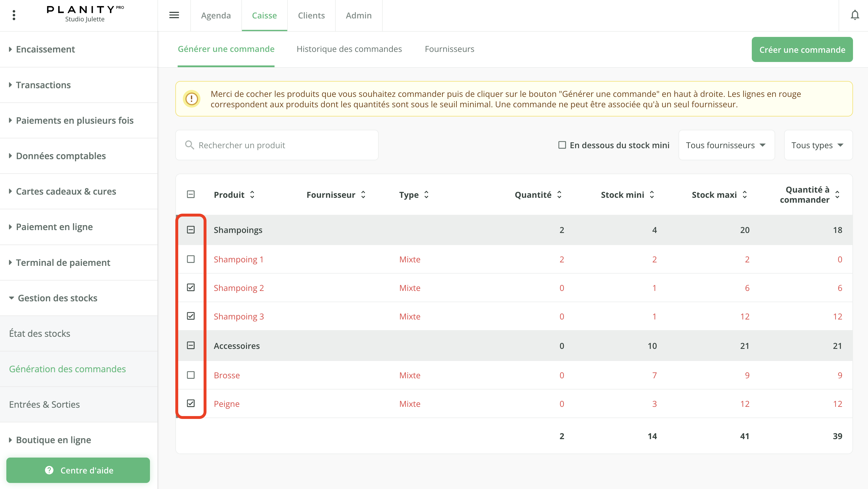Open the Centre d'aide button
868x489 pixels.
[x=78, y=470]
